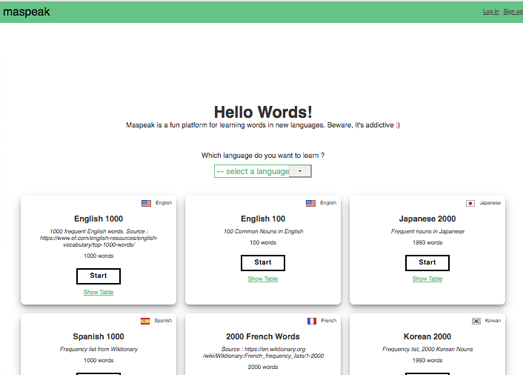Click the Spain flag on Spanish 1000 card
The height and width of the screenshot is (375, 523).
(145, 321)
